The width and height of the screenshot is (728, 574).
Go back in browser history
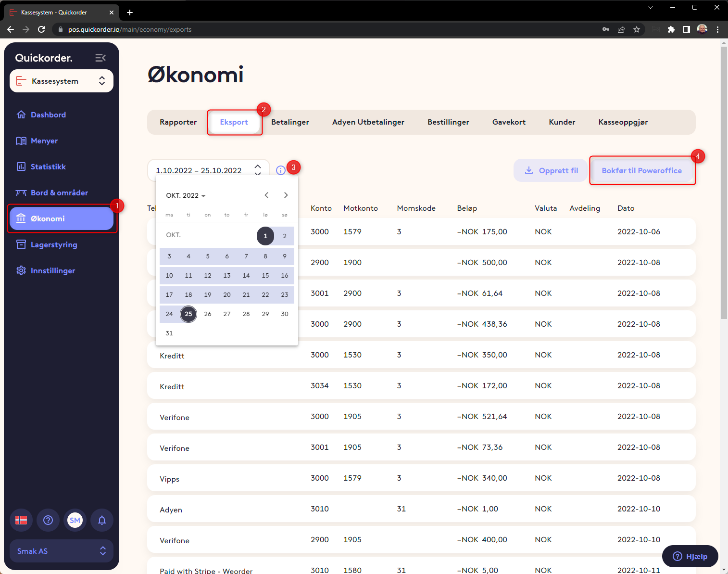[11, 29]
